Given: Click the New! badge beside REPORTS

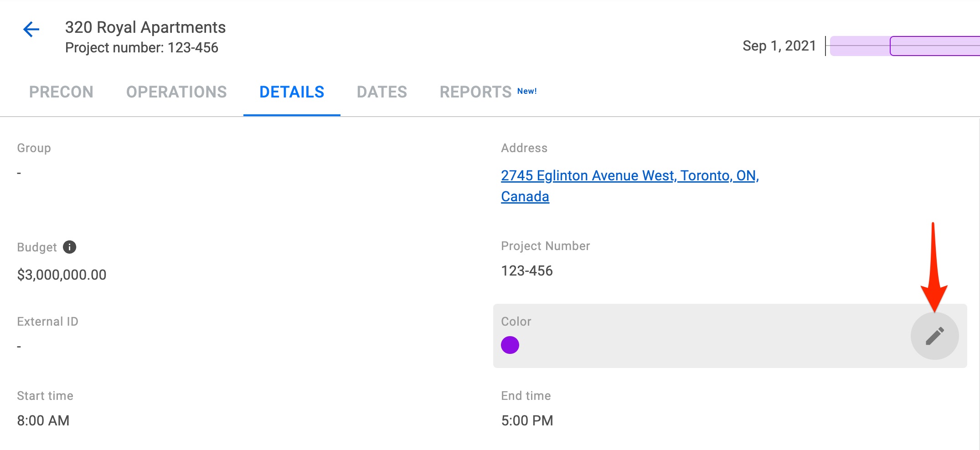Looking at the screenshot, I should point(526,90).
